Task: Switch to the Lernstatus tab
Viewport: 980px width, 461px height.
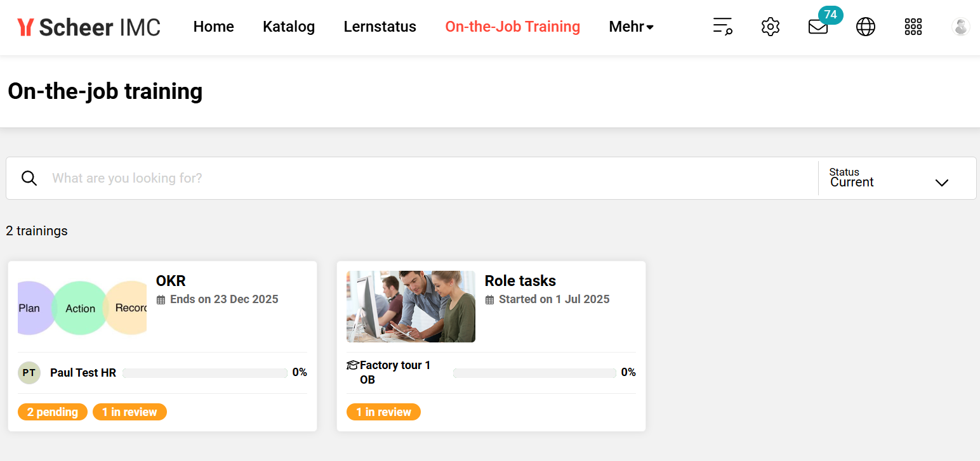Action: [380, 27]
